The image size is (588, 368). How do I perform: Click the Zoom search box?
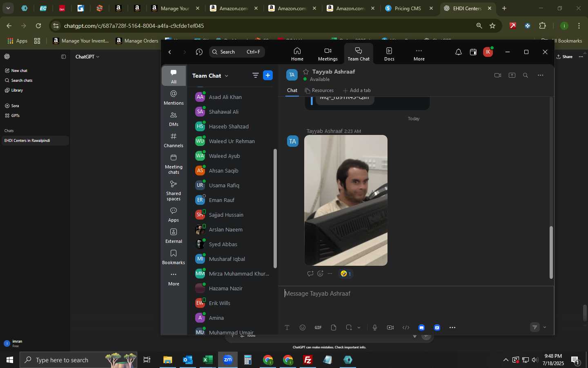coord(237,52)
